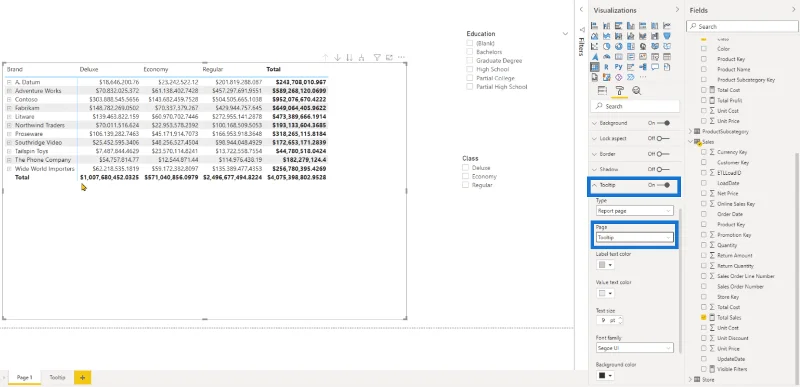Select the globe Map visualization icon
800x387 pixels.
coord(643,46)
